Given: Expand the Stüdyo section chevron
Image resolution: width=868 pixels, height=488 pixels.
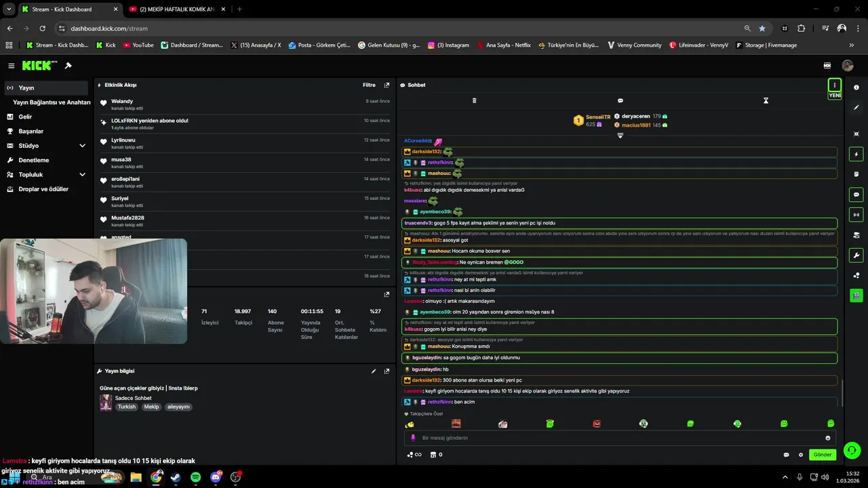Looking at the screenshot, I should (82, 146).
